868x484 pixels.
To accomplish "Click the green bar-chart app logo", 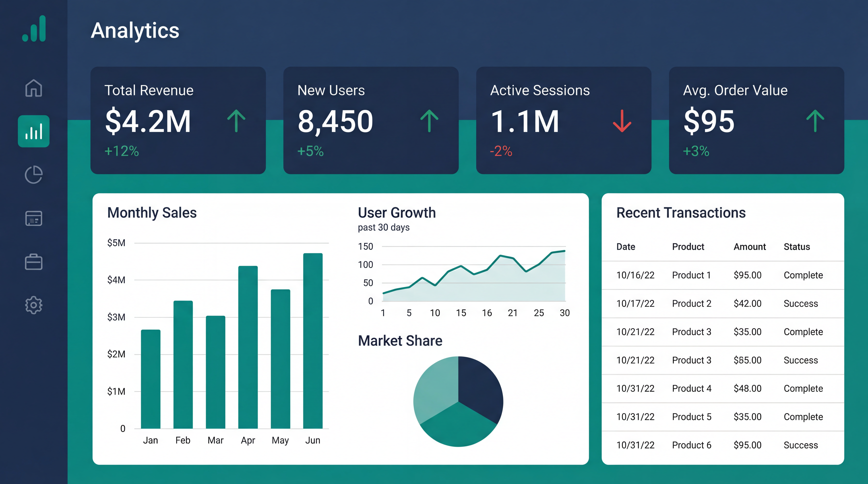I will (34, 29).
